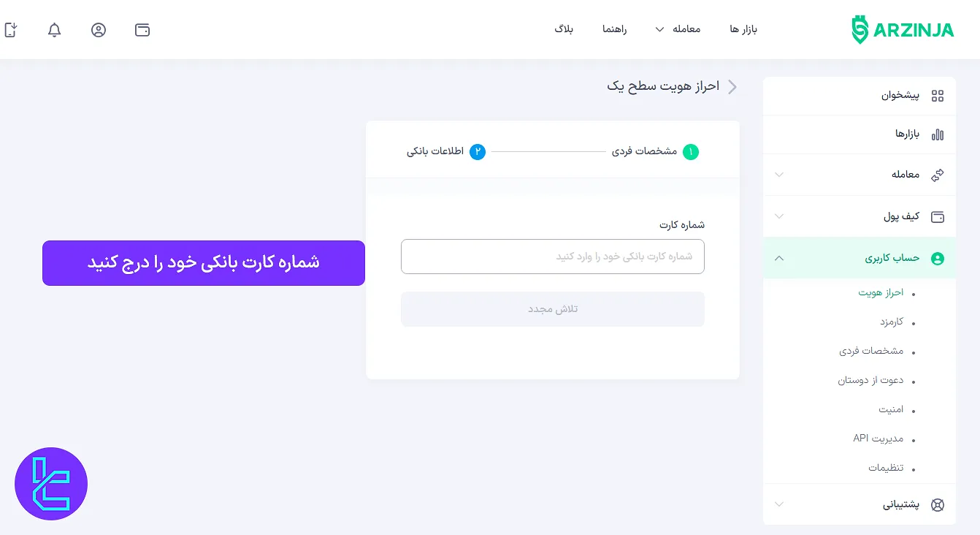
Task: Click the بازارها markets chart icon
Action: point(938,134)
